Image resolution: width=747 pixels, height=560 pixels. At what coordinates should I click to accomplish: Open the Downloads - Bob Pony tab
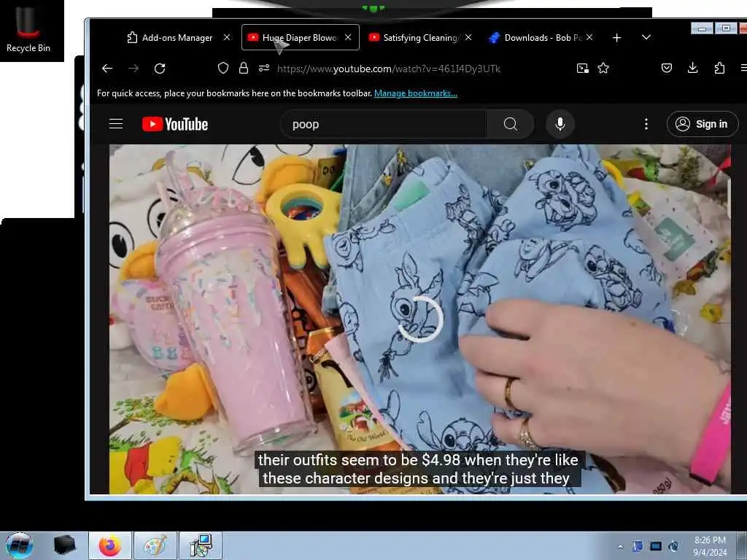pyautogui.click(x=542, y=38)
